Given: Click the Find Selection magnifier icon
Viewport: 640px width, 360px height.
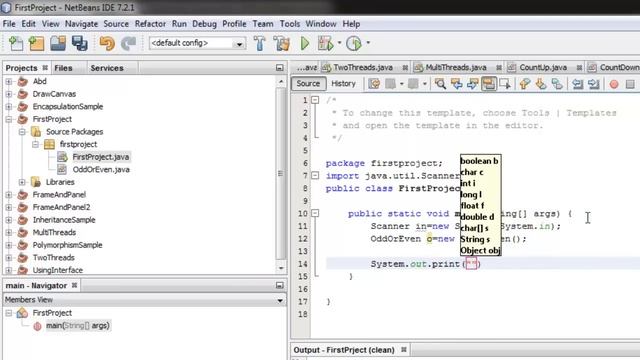Looking at the screenshot, I should (440, 84).
